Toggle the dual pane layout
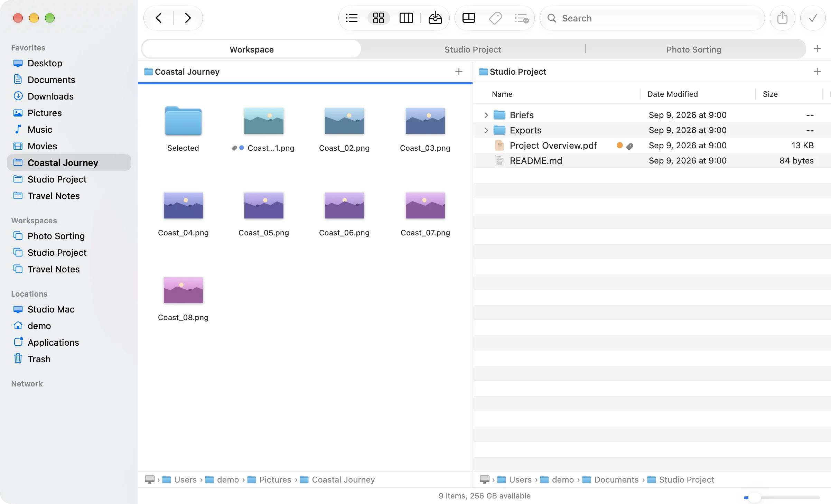This screenshot has width=831, height=504. pos(469,18)
